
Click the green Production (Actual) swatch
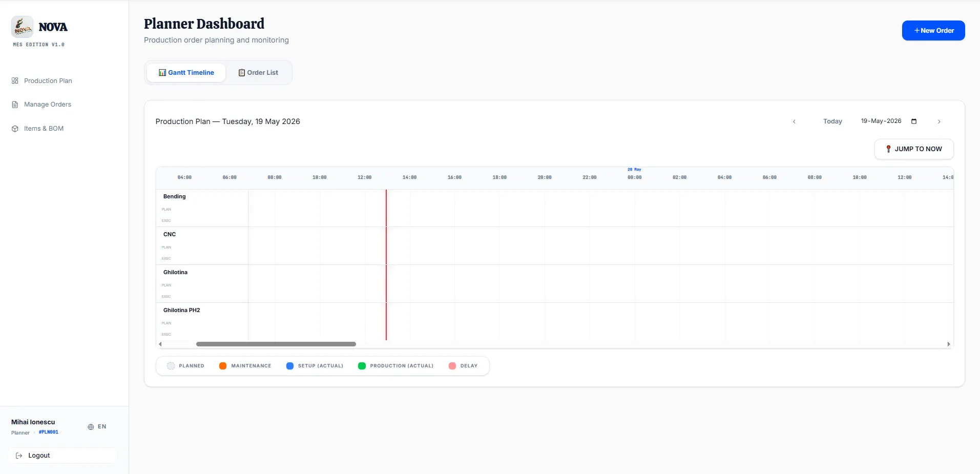pyautogui.click(x=362, y=366)
